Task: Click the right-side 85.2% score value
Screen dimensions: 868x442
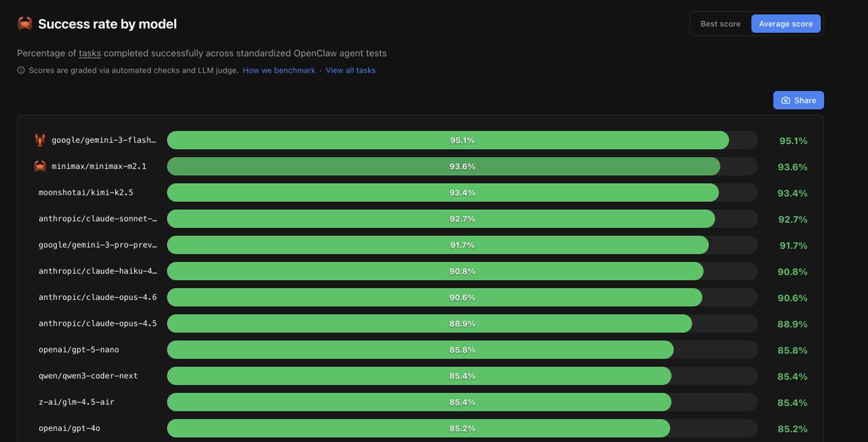Action: tap(793, 429)
